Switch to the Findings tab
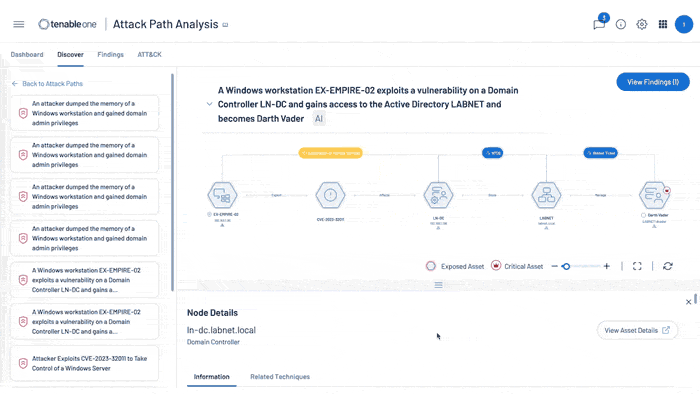Image resolution: width=700 pixels, height=394 pixels. pos(110,54)
